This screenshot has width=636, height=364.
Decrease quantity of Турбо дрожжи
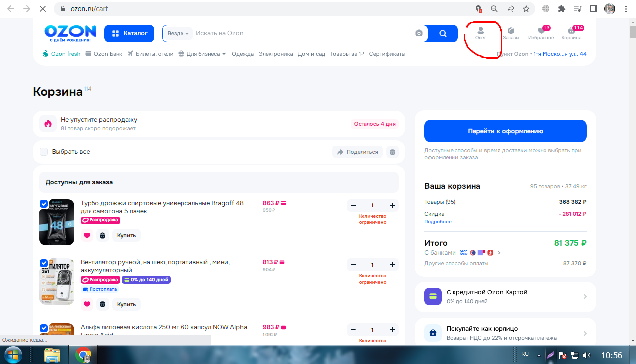pyautogui.click(x=353, y=205)
